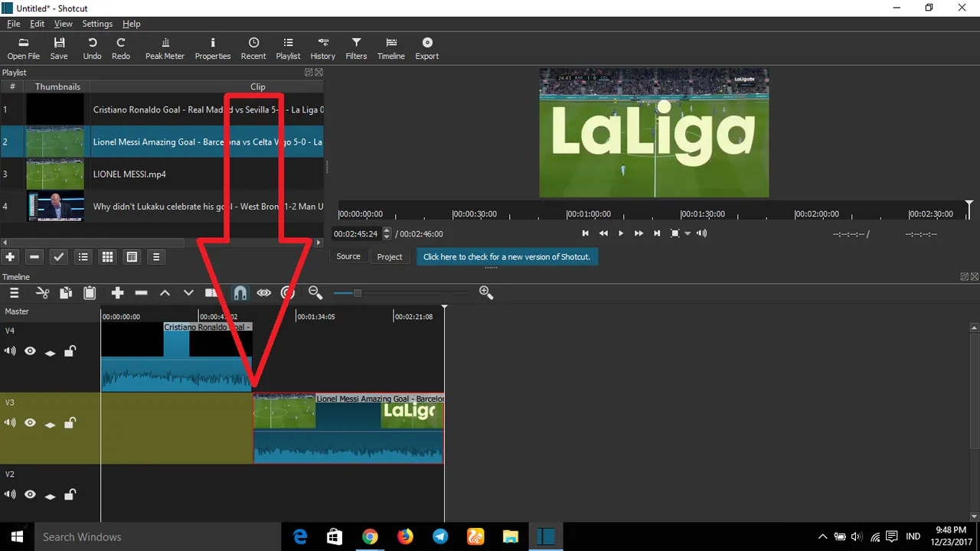The image size is (980, 551).
Task: Adjust the timecode stepper arrows
Action: [x=387, y=233]
